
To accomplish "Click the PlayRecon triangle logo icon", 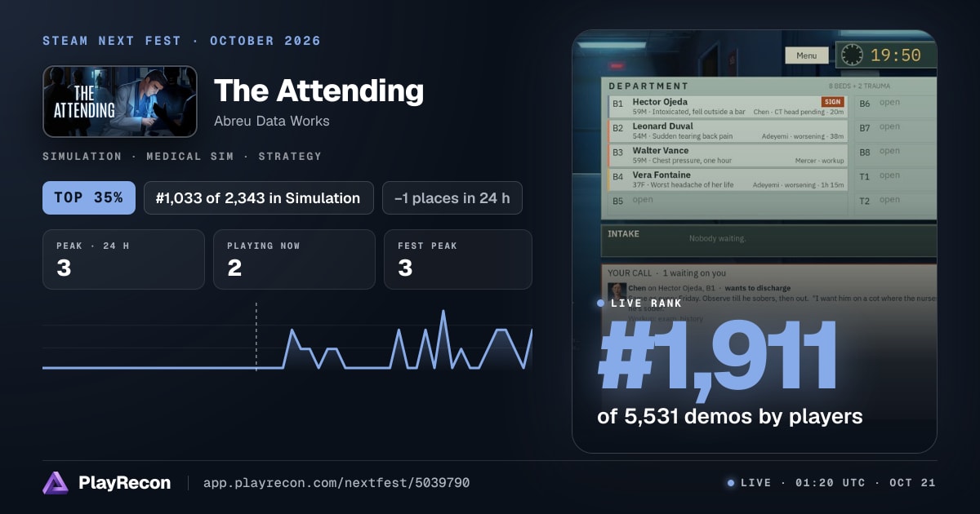I will coord(56,483).
